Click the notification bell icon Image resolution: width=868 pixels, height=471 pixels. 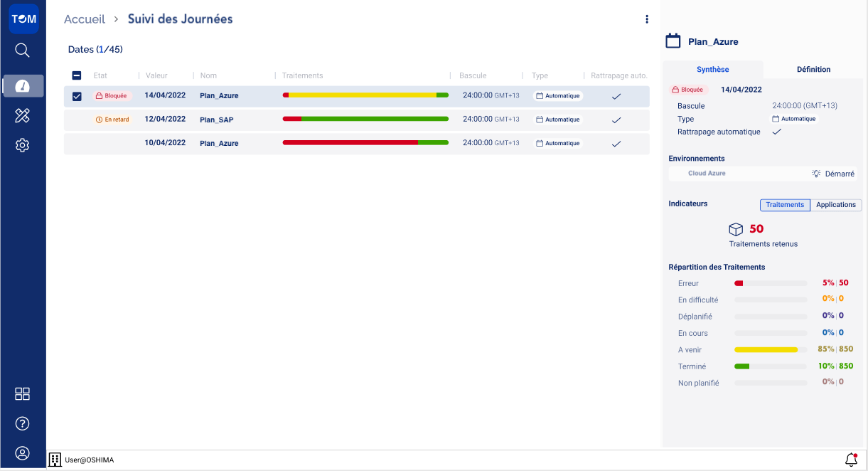tap(851, 460)
